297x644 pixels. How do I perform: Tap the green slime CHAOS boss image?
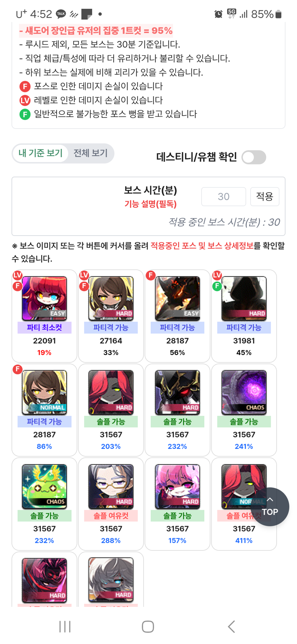[44, 486]
